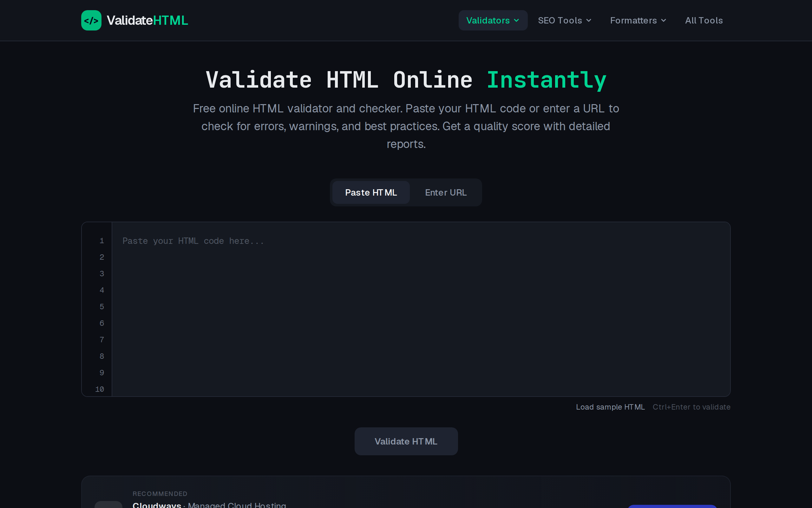The image size is (812, 508).
Task: Click the Validate HTML Online Instantly heading
Action: (406, 80)
